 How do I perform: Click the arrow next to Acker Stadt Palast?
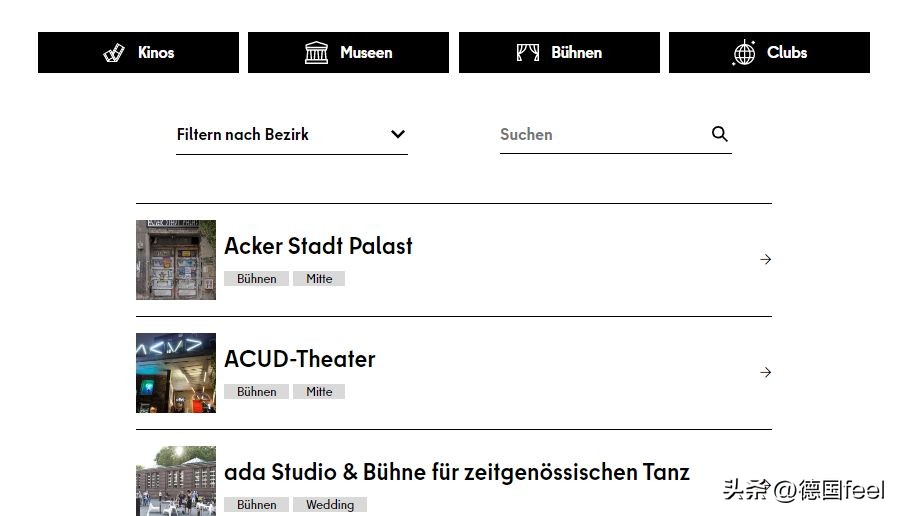[x=766, y=260]
